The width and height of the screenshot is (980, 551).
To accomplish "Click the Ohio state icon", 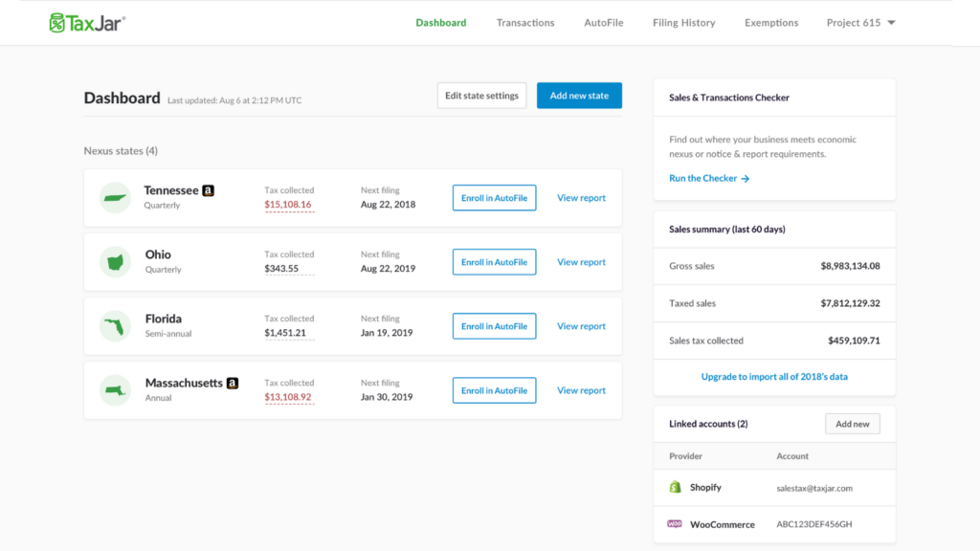I will pos(115,261).
